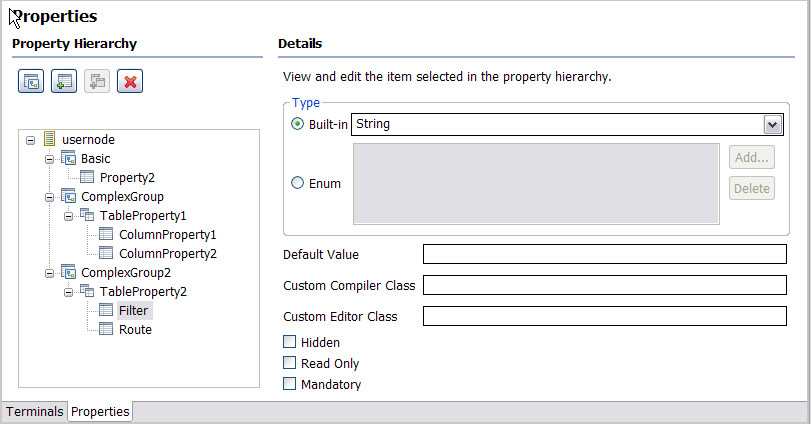This screenshot has height=424, width=811.
Task: Switch to the Properties tab
Action: point(100,412)
